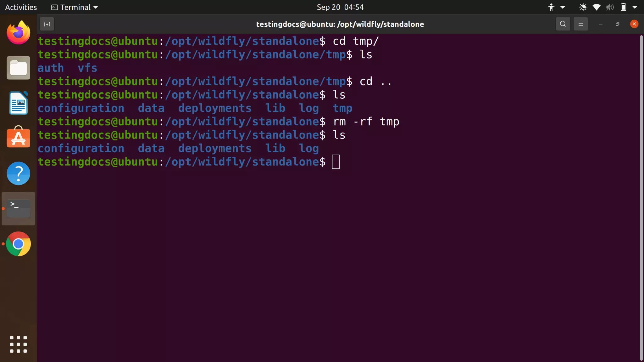The image size is (644, 362).
Task: Click the search icon in terminal header
Action: tap(563, 24)
